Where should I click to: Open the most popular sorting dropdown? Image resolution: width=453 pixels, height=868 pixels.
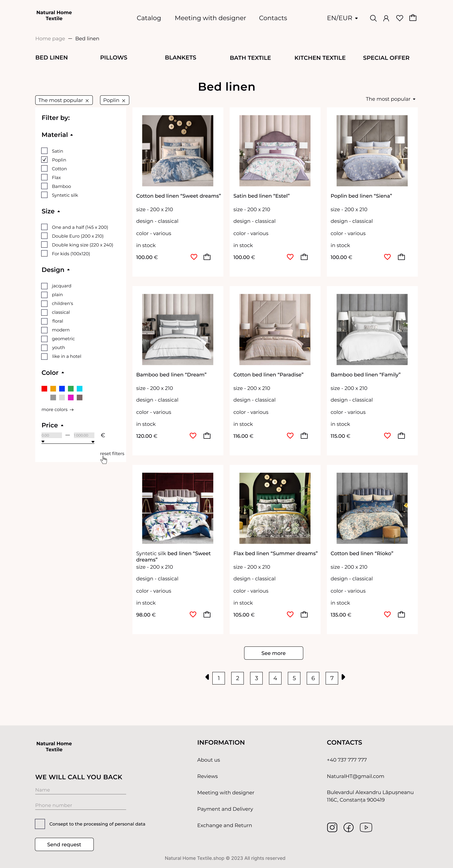(390, 99)
